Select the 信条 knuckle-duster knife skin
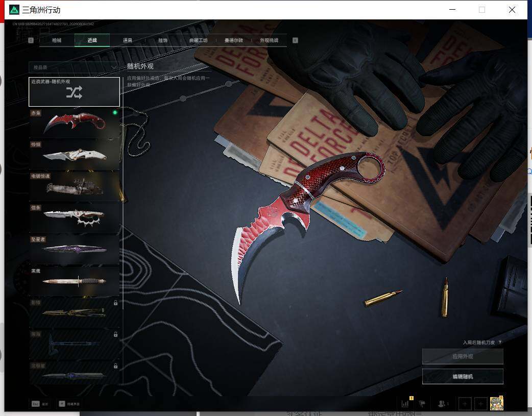Viewport: 532px width, 416px height. 75,217
